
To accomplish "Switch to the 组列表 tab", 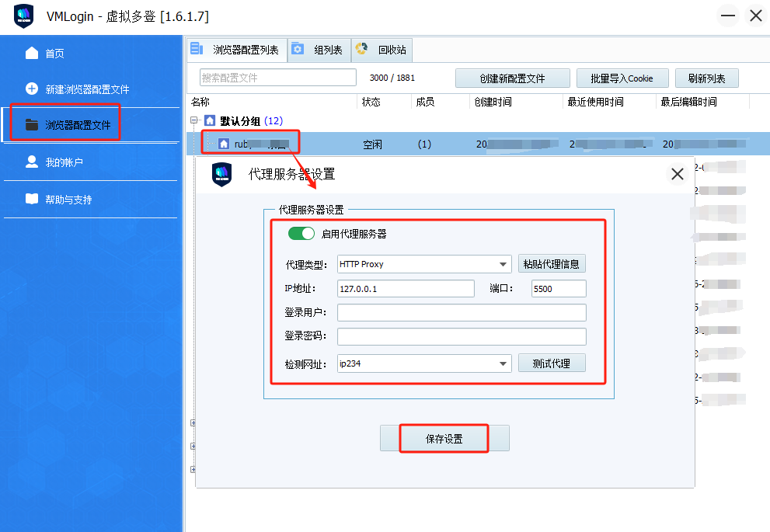I will tap(319, 50).
